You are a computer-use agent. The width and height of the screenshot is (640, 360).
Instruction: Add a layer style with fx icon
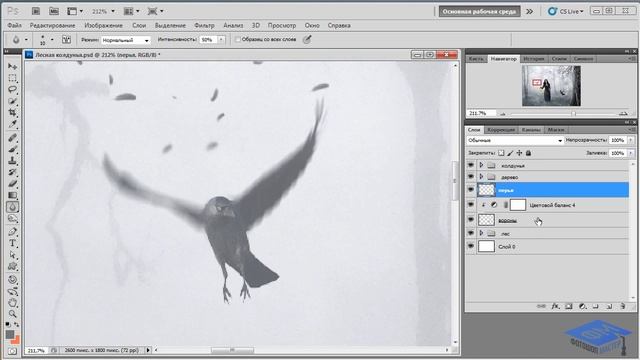pyautogui.click(x=555, y=306)
